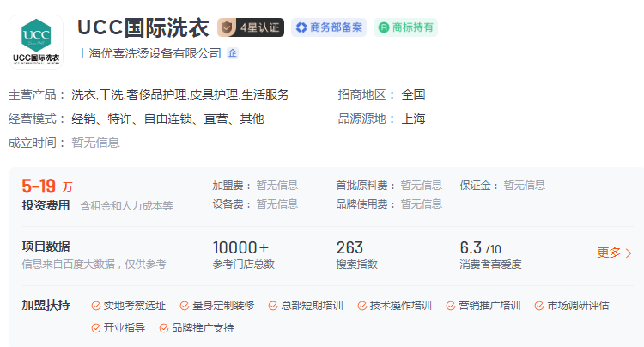Image resolution: width=644 pixels, height=347 pixels.
Task: Select the 量身定制装修 support text
Action: pos(223,306)
